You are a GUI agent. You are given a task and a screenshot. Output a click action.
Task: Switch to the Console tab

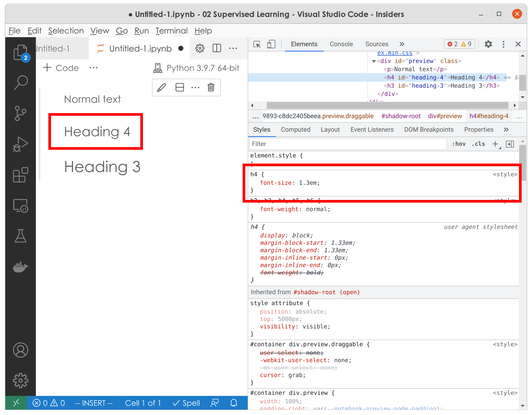[x=341, y=44]
